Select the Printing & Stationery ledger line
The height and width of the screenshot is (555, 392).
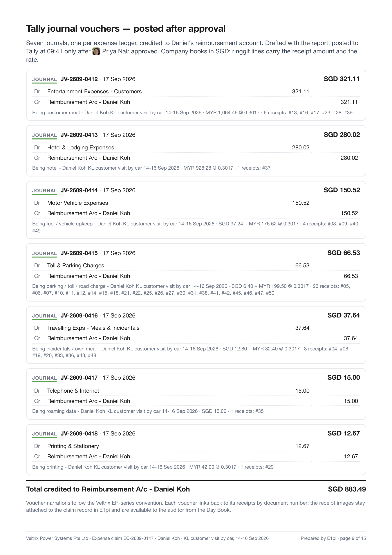click(196, 446)
